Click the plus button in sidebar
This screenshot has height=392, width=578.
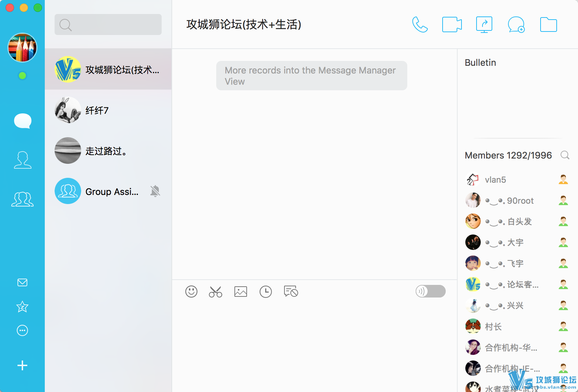(22, 365)
